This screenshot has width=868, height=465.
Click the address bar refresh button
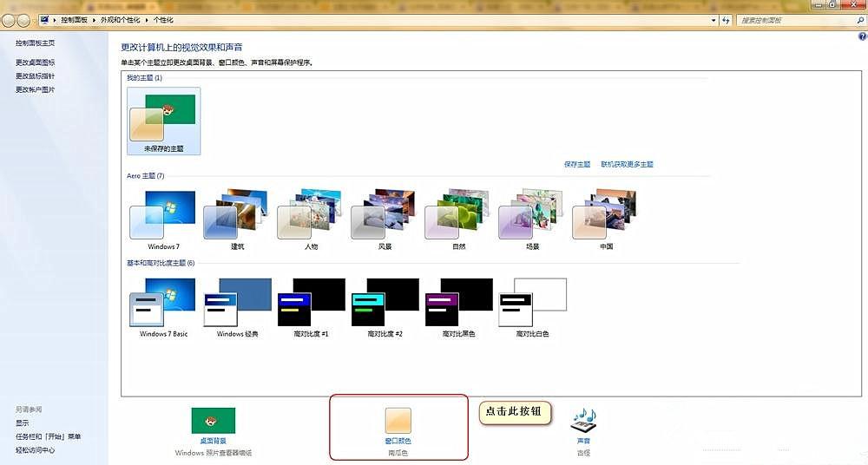click(x=727, y=21)
